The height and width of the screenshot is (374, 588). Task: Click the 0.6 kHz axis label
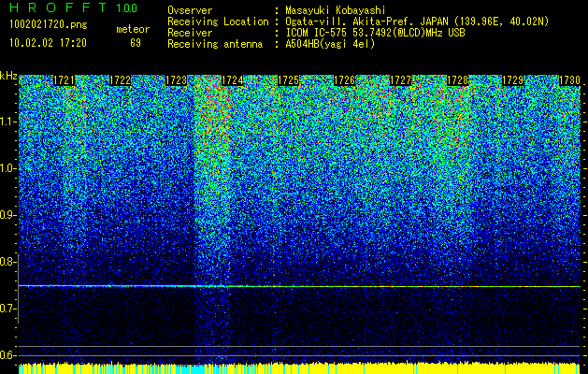point(7,355)
